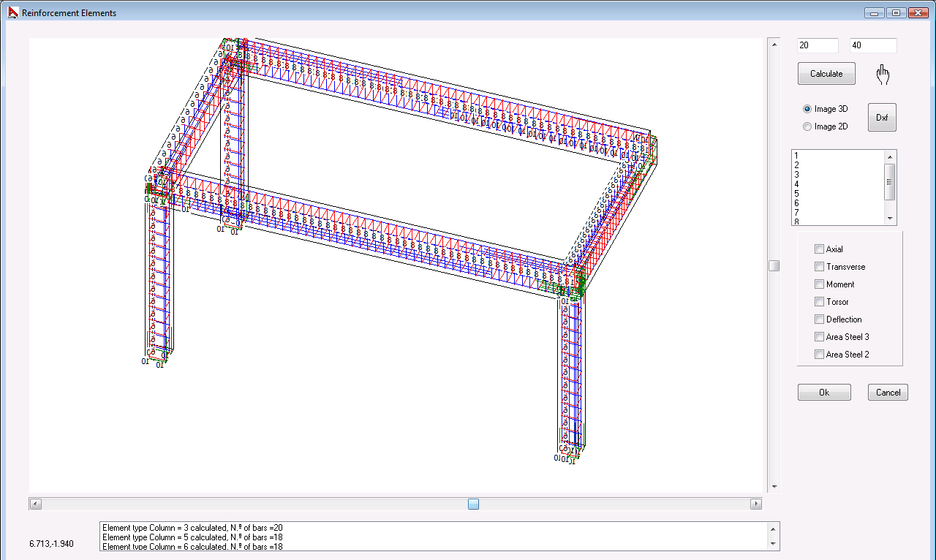
Task: Toggle the Transverse checkbox
Action: pyautogui.click(x=819, y=267)
